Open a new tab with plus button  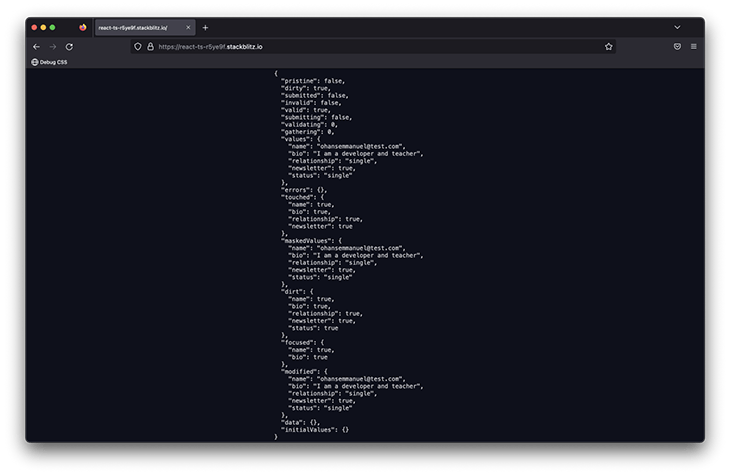(x=205, y=27)
